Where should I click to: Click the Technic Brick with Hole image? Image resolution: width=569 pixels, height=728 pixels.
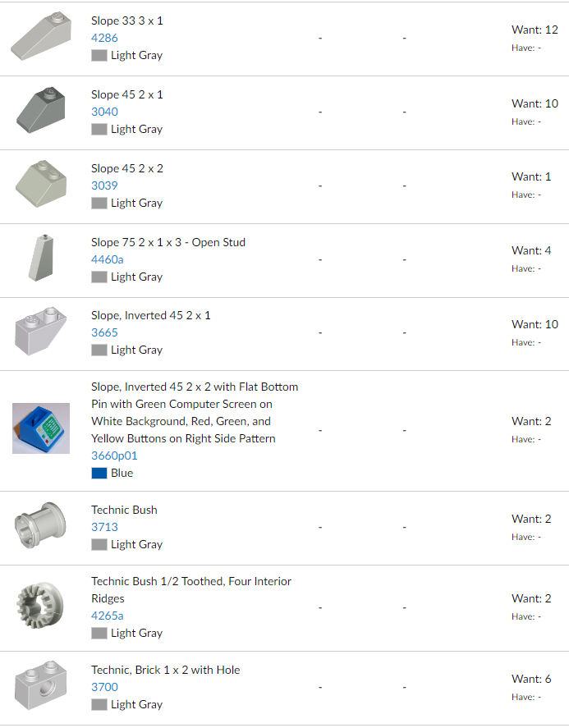(41, 686)
